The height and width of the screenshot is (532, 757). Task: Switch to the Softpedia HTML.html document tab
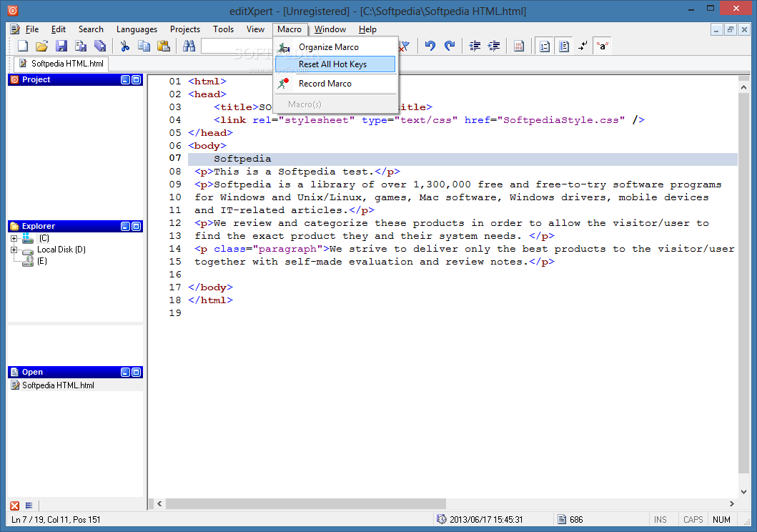point(61,63)
